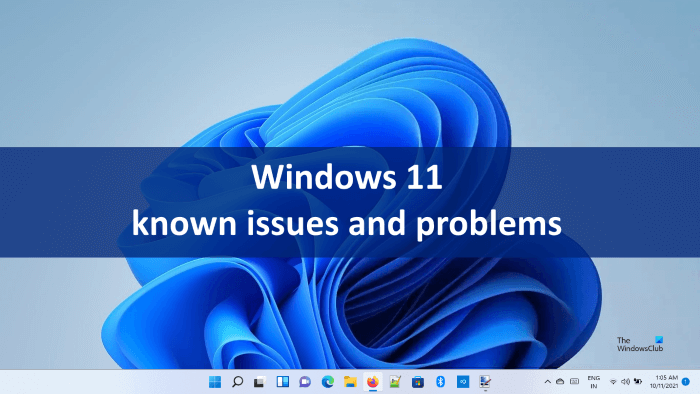700x394 pixels.
Task: Open taskbar Search magnifier
Action: 238,382
